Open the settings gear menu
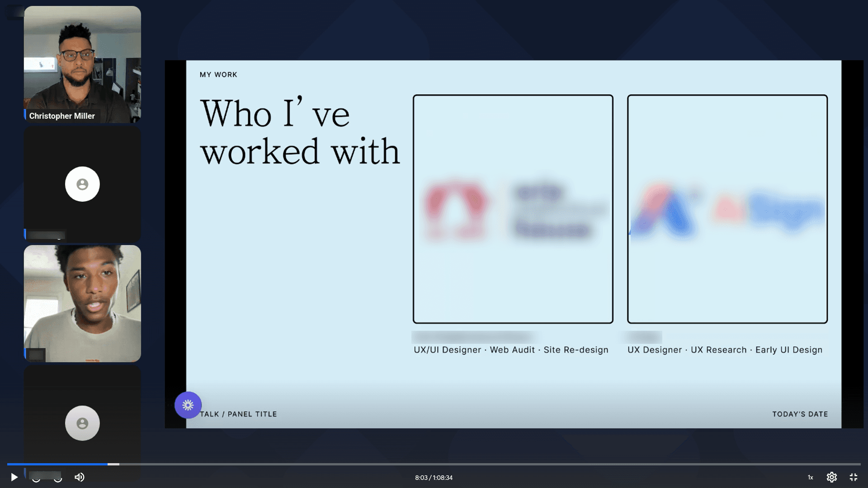Viewport: 868px width, 488px height. [831, 477]
